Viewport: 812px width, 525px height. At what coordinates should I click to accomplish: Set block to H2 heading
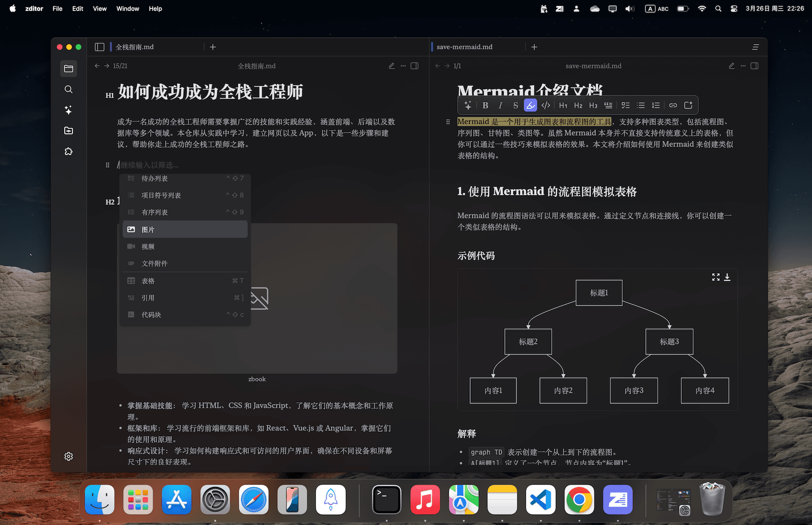click(578, 105)
